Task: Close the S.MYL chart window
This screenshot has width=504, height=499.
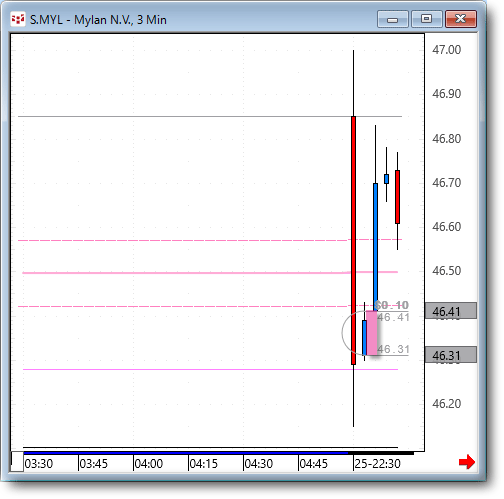Action: point(461,19)
